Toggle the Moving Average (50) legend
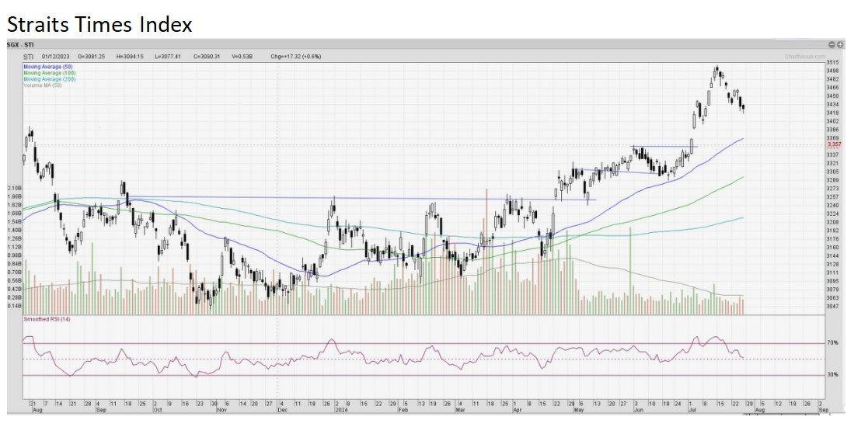The image size is (868, 427). click(50, 68)
